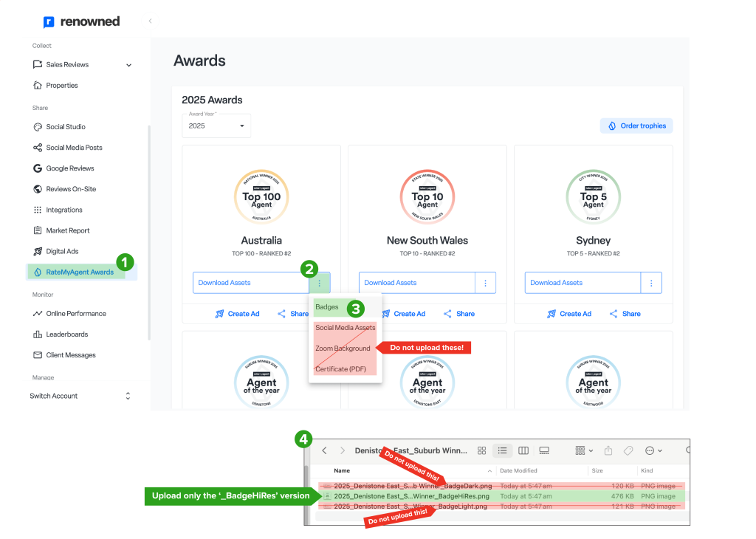The height and width of the screenshot is (539, 756).
Task: Open the three-dot menu for New South Wales
Action: tap(485, 283)
